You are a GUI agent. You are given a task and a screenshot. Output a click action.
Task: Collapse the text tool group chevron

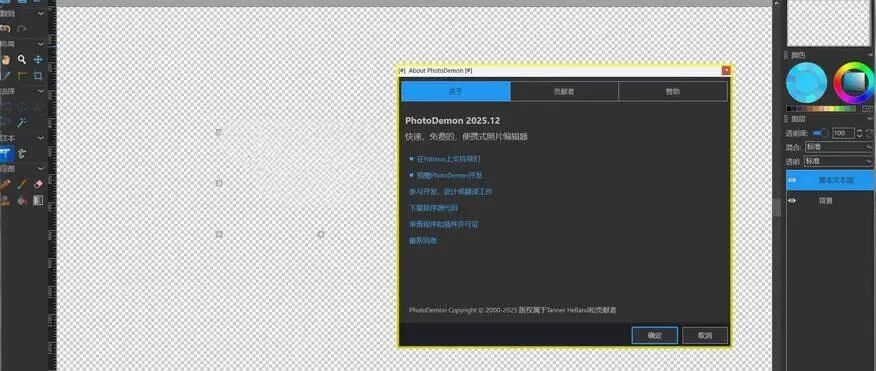[x=41, y=137]
